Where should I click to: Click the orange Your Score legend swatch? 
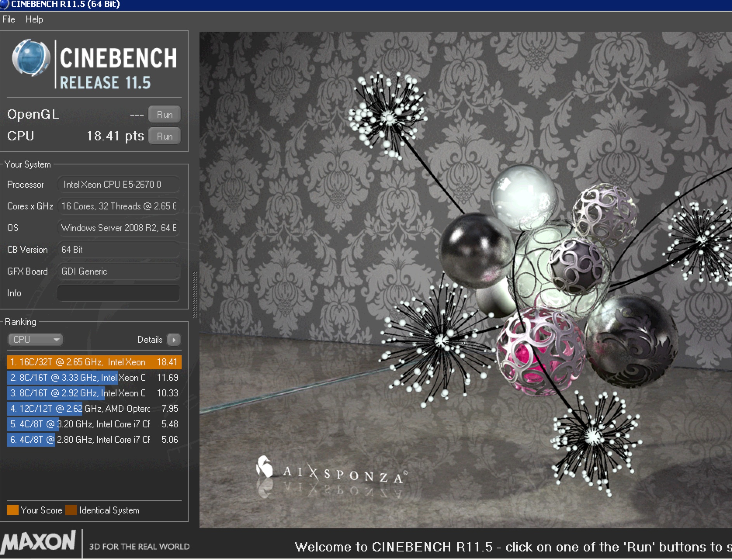tap(13, 510)
